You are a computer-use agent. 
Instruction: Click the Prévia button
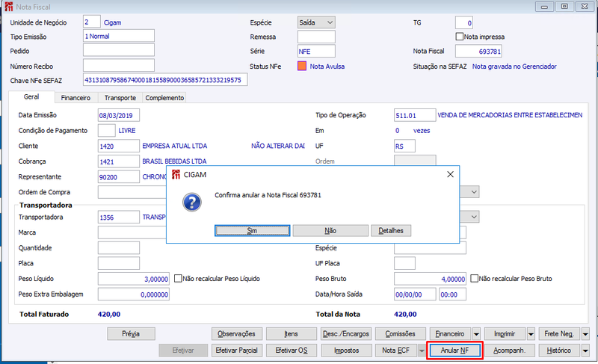(131, 334)
